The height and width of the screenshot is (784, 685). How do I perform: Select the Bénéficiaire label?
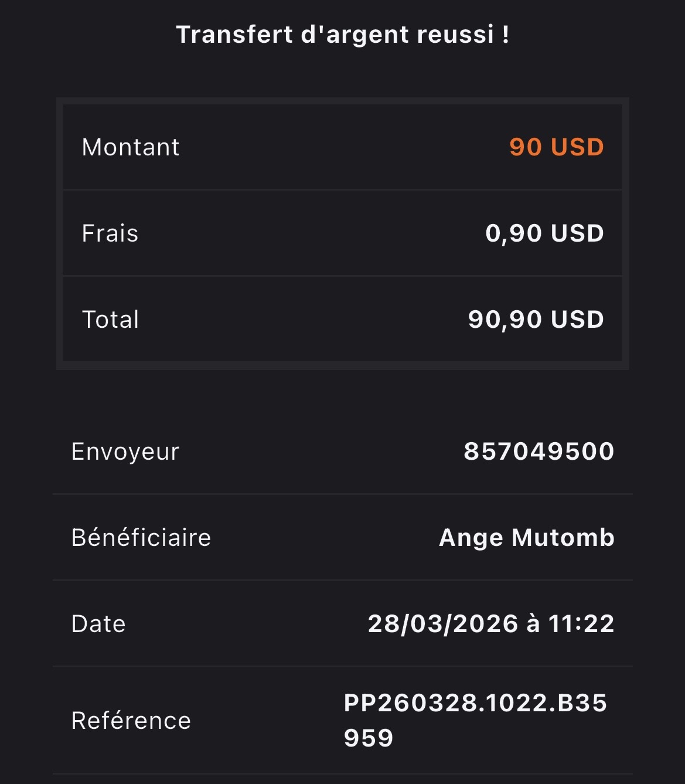click(141, 538)
